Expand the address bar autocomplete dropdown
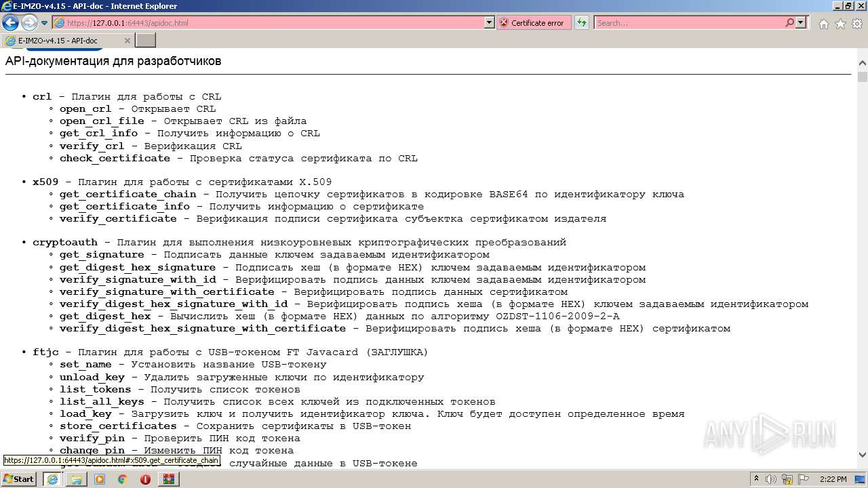The height and width of the screenshot is (488, 868). pyautogui.click(x=490, y=23)
